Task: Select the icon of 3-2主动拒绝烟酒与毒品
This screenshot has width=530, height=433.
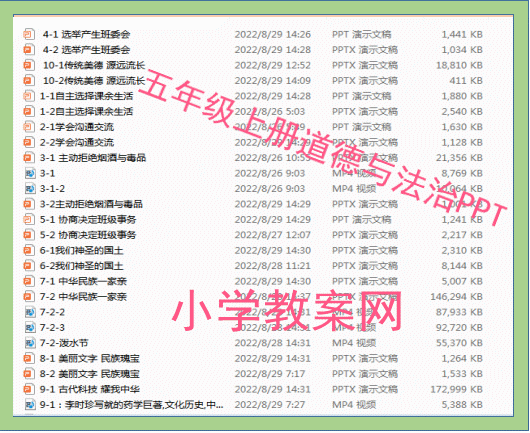Action: point(29,204)
